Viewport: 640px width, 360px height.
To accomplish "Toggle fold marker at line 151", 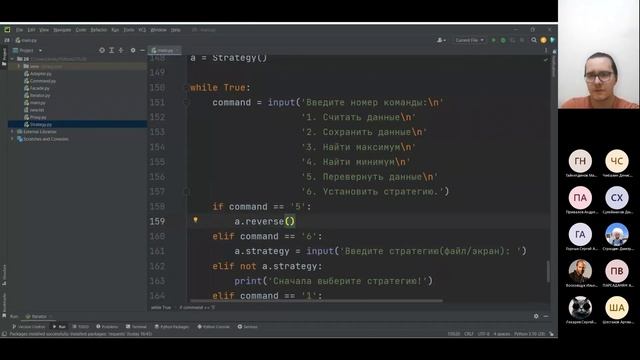I will [x=186, y=102].
